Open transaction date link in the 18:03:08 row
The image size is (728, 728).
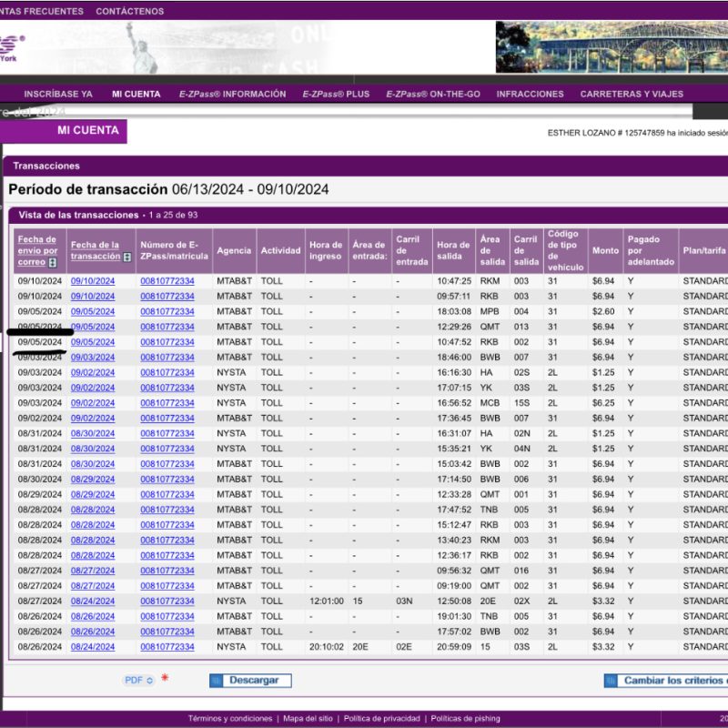click(93, 311)
